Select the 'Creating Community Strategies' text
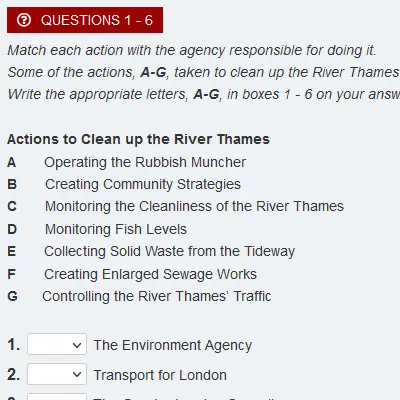Screen dimensions: 400x400 (143, 184)
